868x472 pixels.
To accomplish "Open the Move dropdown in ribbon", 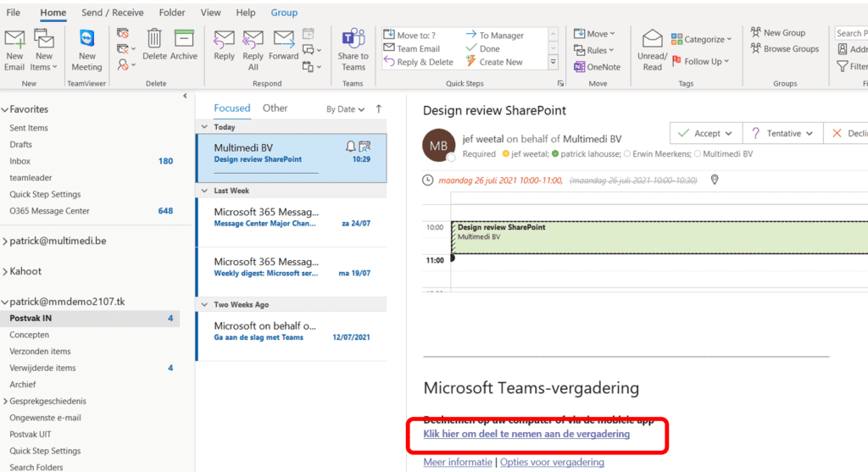I will tap(594, 34).
